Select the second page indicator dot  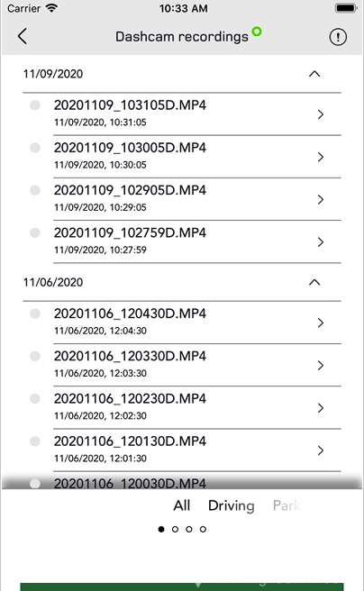pos(175,529)
